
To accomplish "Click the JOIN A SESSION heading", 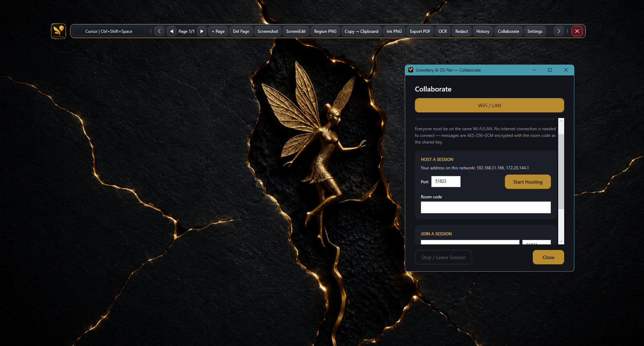I will click(436, 234).
